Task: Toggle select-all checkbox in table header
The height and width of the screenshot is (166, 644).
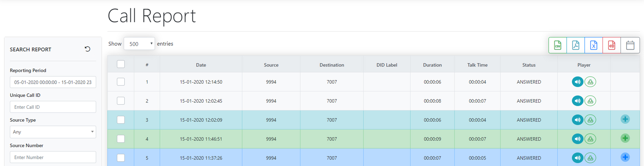Action: pos(121,64)
